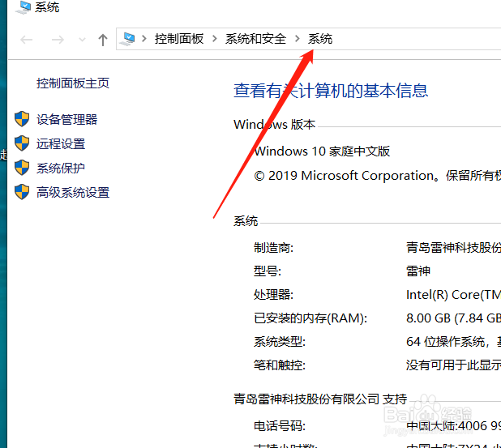Open 系统和安全 breadcrumb
The width and height of the screenshot is (501, 448).
[x=255, y=39]
